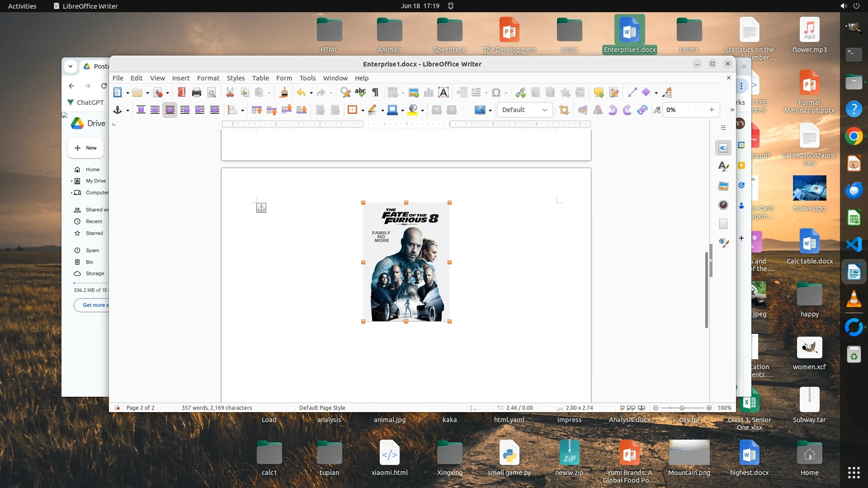Increase transparency with plus stepper
The width and height of the screenshot is (868, 488).
click(x=712, y=110)
